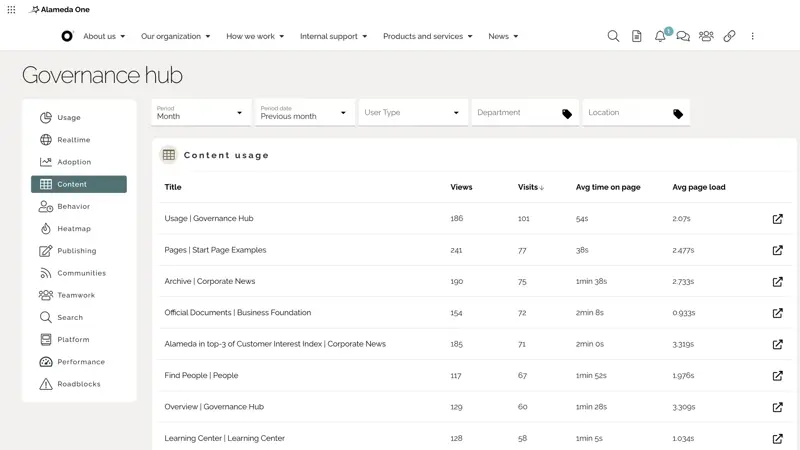
Task: Open the notifications bell
Action: [x=660, y=36]
